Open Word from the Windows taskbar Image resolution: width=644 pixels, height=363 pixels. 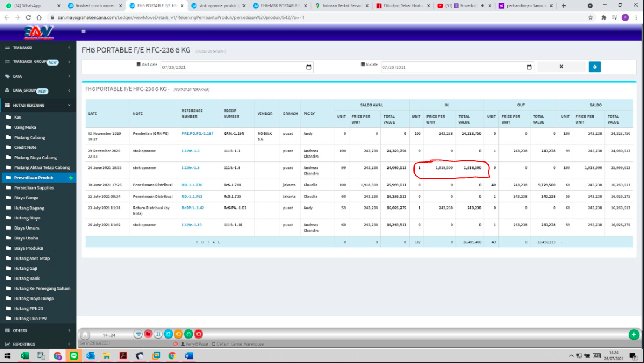click(x=189, y=356)
